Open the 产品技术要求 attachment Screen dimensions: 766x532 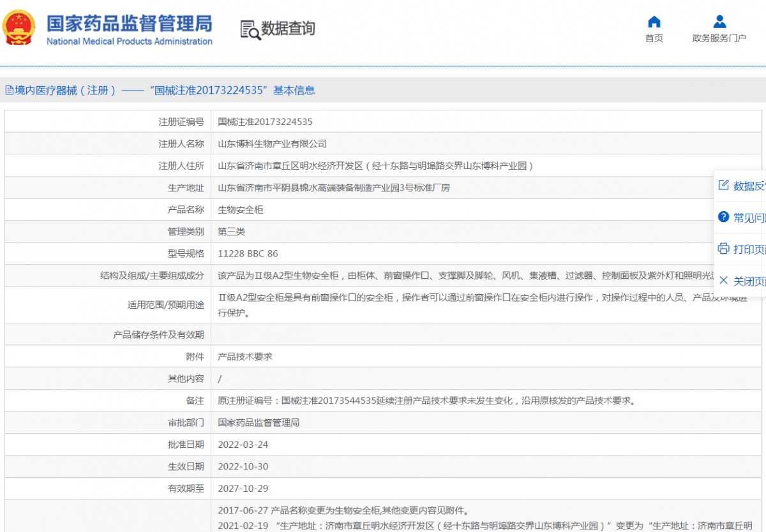click(245, 357)
